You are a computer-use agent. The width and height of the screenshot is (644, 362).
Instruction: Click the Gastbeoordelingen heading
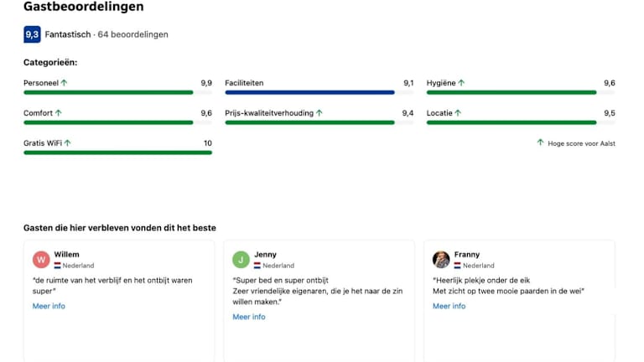[83, 7]
